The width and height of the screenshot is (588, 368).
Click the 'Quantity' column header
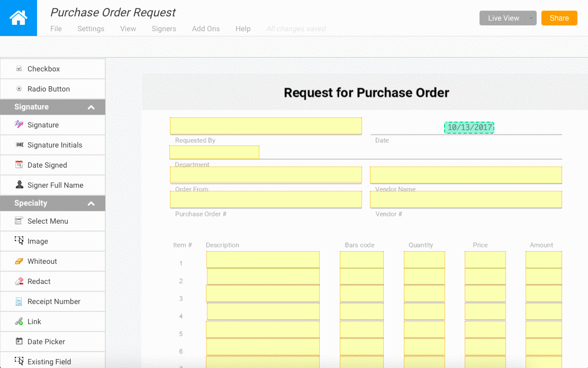[x=421, y=245]
